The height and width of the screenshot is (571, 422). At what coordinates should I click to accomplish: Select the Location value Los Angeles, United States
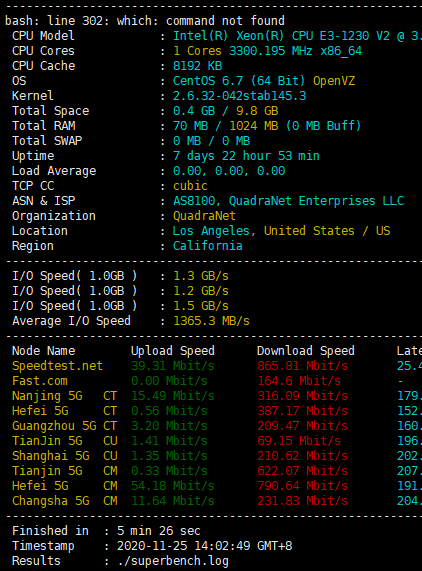(x=263, y=231)
